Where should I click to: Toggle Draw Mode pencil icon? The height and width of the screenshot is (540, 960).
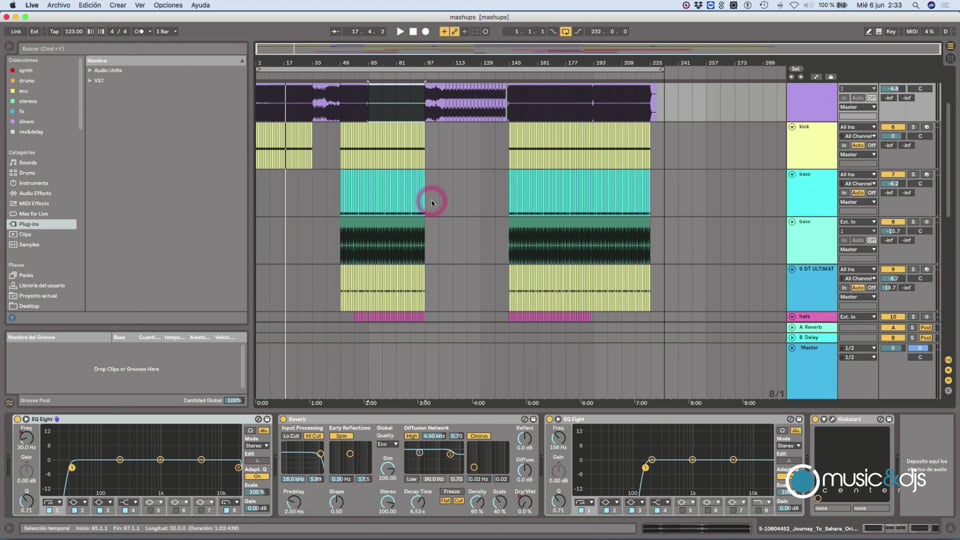pos(868,31)
